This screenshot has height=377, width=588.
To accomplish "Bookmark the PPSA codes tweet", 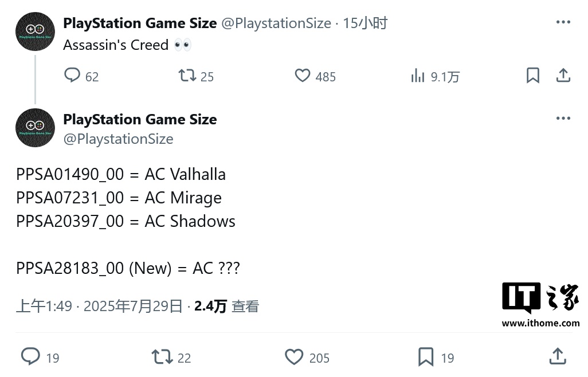I will click(x=426, y=357).
